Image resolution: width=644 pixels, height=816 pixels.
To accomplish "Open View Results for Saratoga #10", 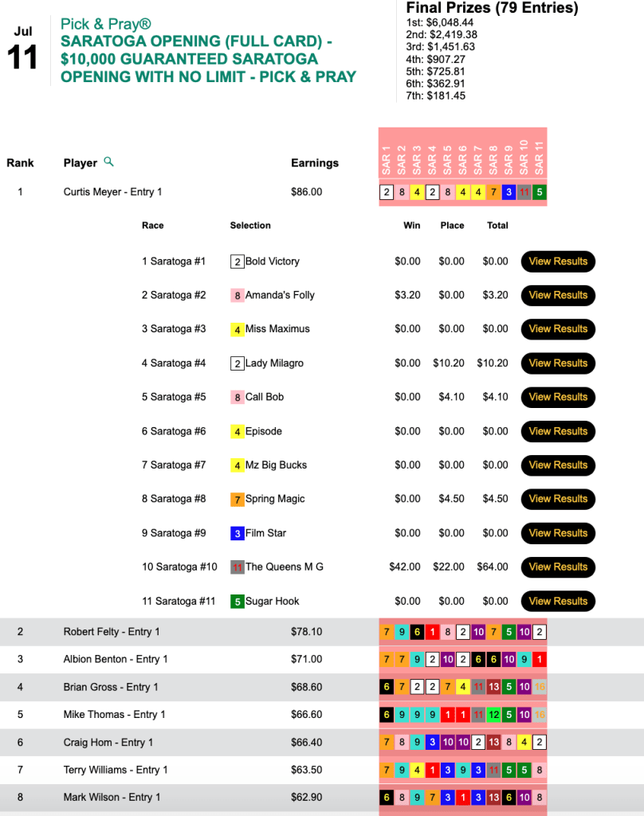I will (558, 567).
